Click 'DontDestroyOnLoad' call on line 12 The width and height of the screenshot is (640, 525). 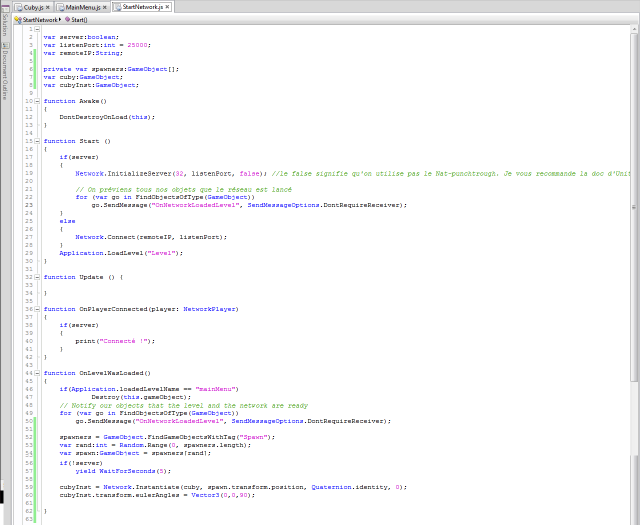coord(93,117)
